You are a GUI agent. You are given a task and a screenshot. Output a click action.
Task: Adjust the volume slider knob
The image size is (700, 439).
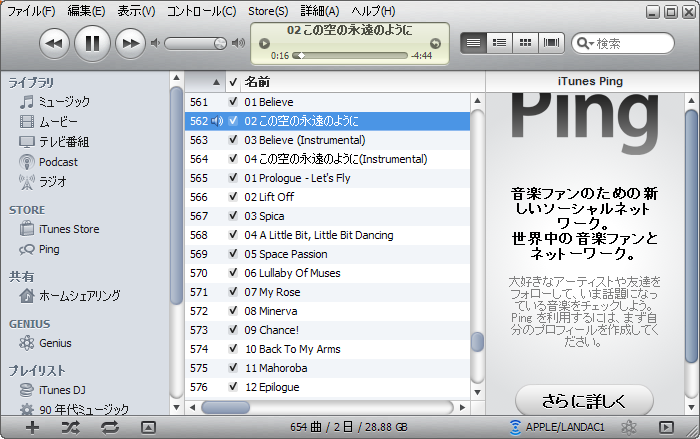tap(220, 43)
